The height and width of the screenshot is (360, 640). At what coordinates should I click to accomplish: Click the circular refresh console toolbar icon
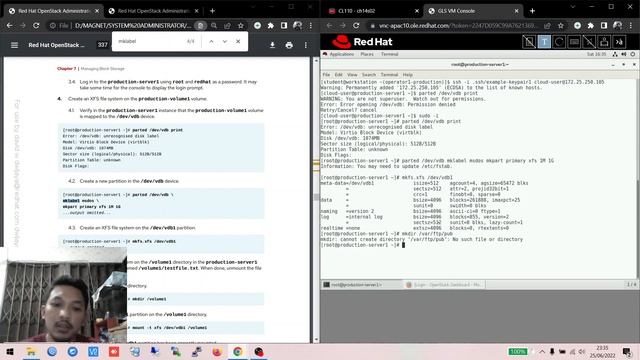(x=559, y=42)
